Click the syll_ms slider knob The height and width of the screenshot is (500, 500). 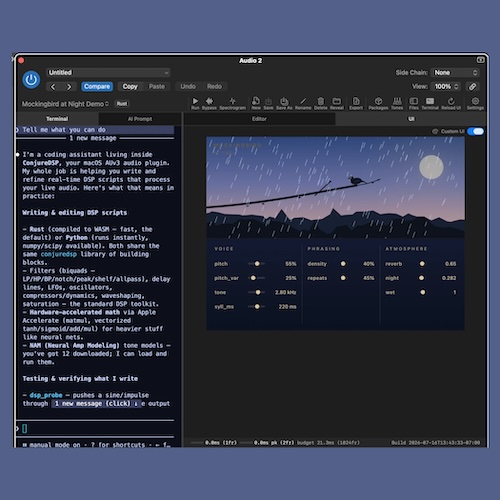(x=257, y=306)
